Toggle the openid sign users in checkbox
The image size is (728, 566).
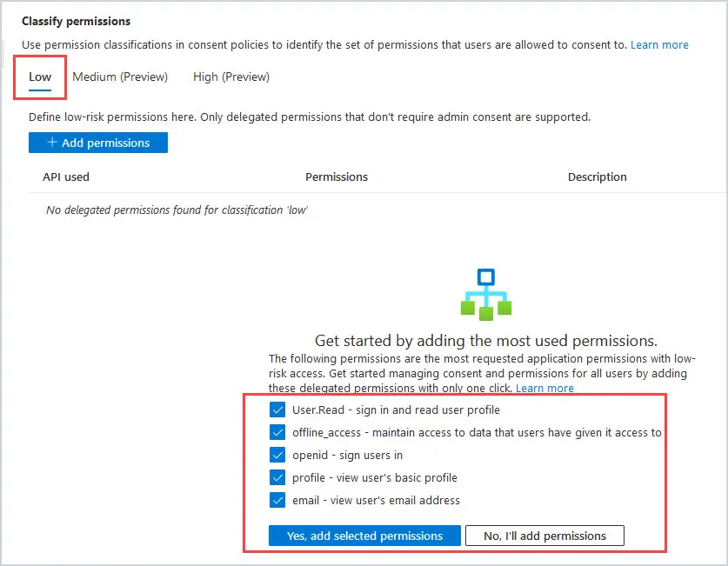277,455
